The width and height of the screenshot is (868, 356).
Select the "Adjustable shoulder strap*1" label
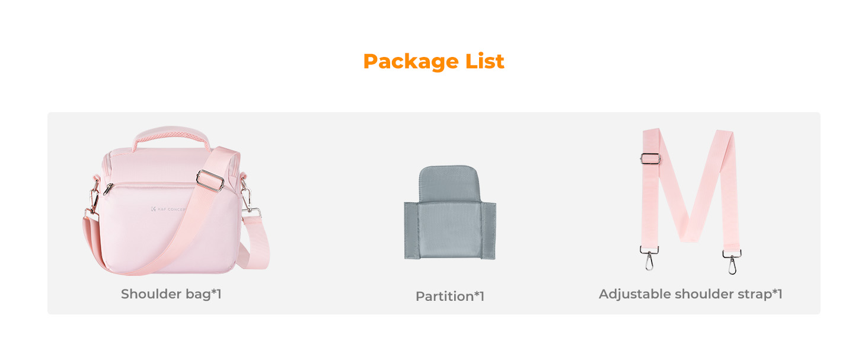(690, 294)
